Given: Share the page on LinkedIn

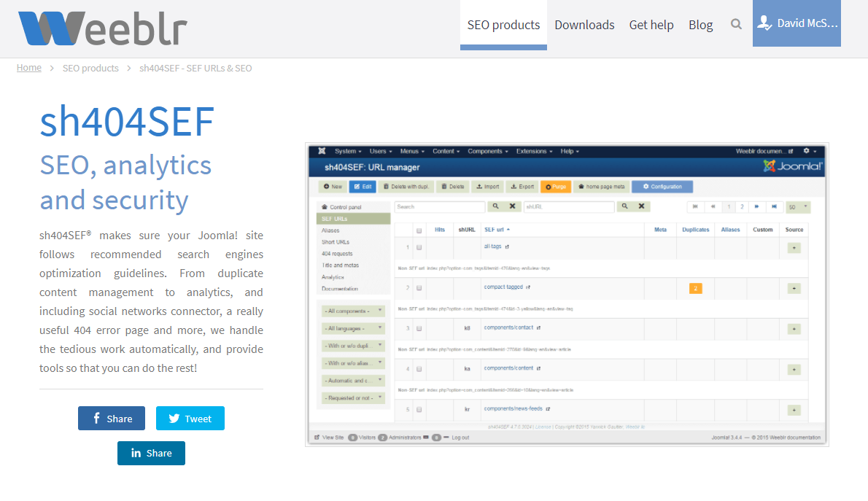Looking at the screenshot, I should (x=151, y=454).
